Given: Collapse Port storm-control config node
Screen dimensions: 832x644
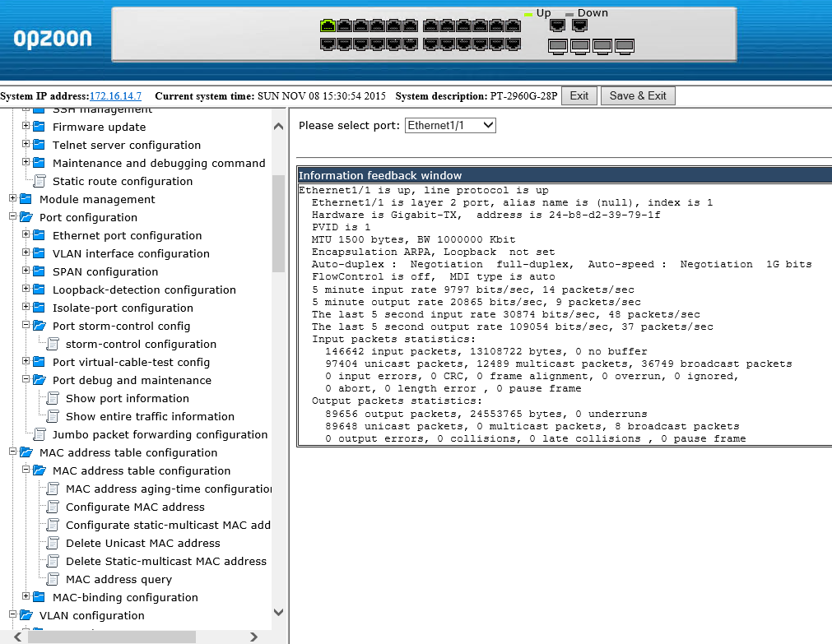Looking at the screenshot, I should click(x=26, y=325).
